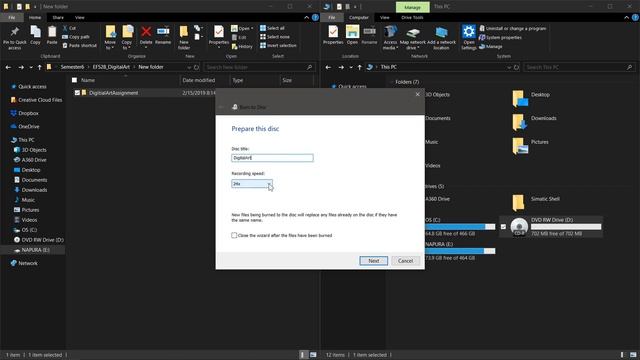Viewport: 640px width, 360px height.
Task: Open the Move to ribbon button
Action: (x=110, y=38)
